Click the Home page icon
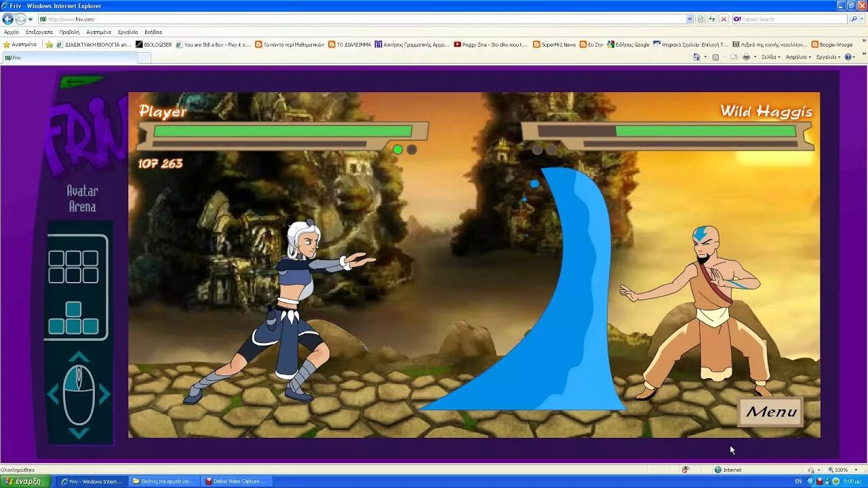 (696, 57)
